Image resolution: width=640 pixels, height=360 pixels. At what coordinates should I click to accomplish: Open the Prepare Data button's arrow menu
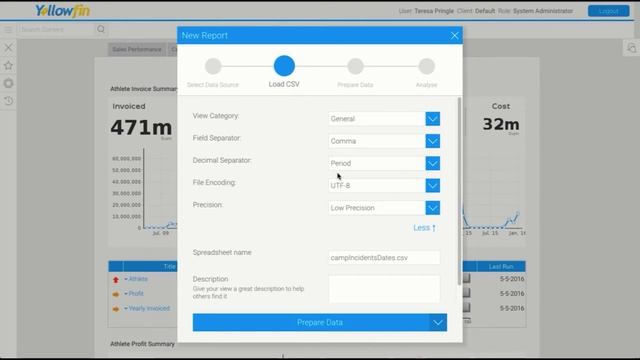pyautogui.click(x=438, y=322)
